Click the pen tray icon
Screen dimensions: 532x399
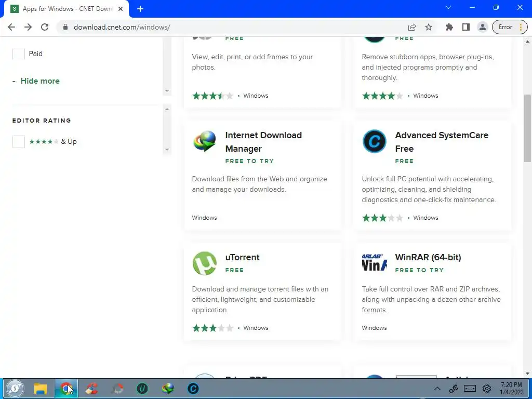coord(453,389)
